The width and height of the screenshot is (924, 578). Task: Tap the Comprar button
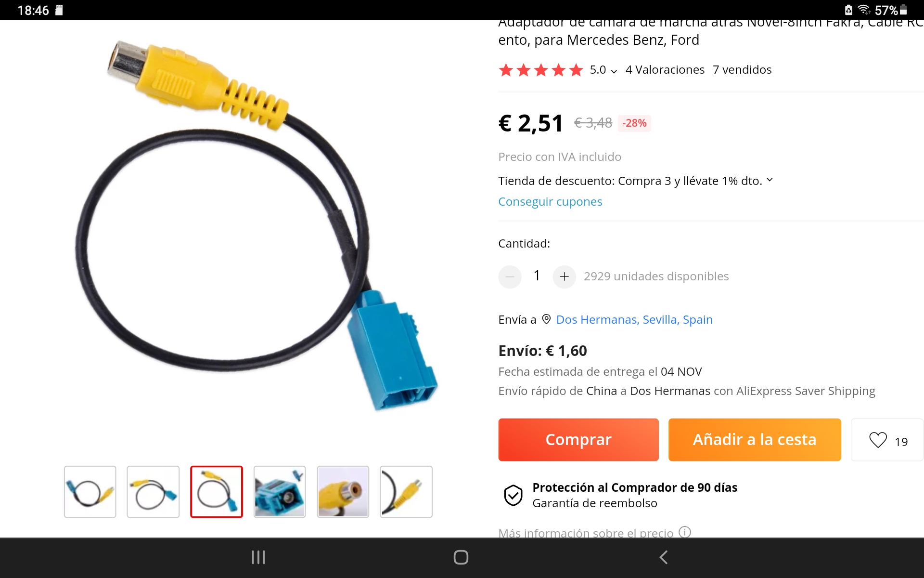578,440
